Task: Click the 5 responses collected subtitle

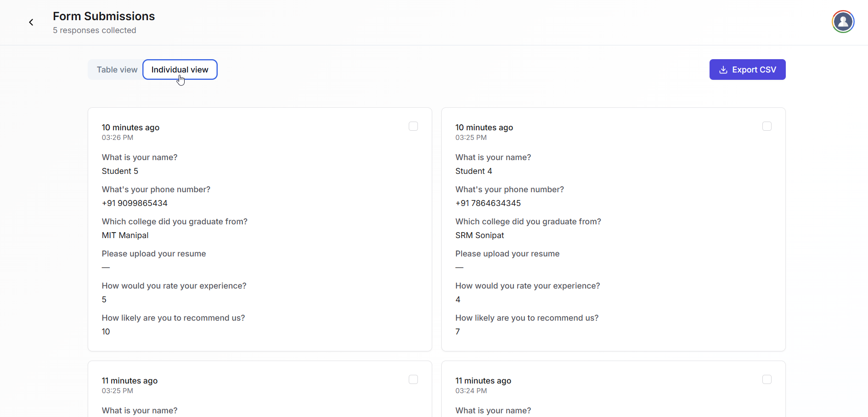Action: coord(94,30)
